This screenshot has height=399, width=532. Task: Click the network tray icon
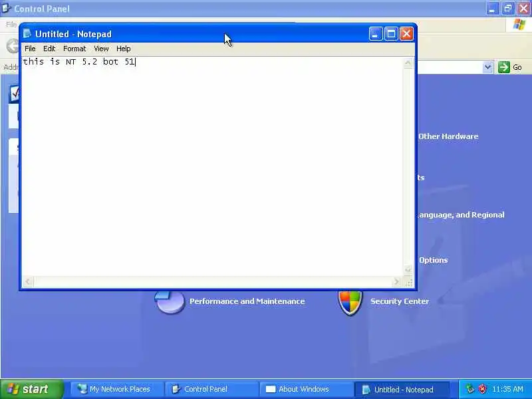470,389
